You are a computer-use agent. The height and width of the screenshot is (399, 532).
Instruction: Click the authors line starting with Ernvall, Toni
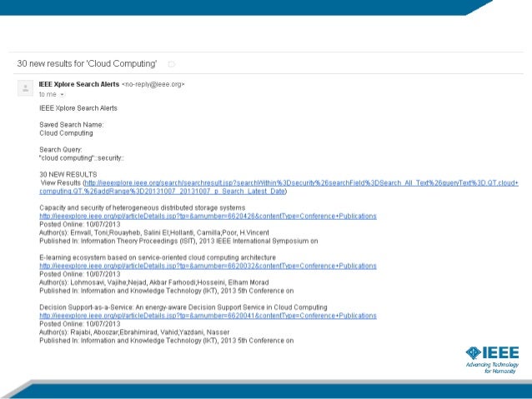click(x=154, y=232)
